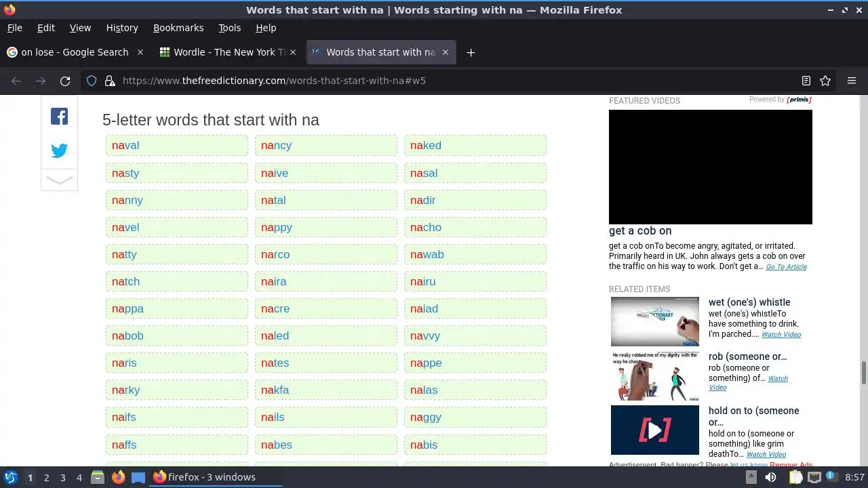This screenshot has height=488, width=868.
Task: Open a new tab with plus button
Action: 471,52
